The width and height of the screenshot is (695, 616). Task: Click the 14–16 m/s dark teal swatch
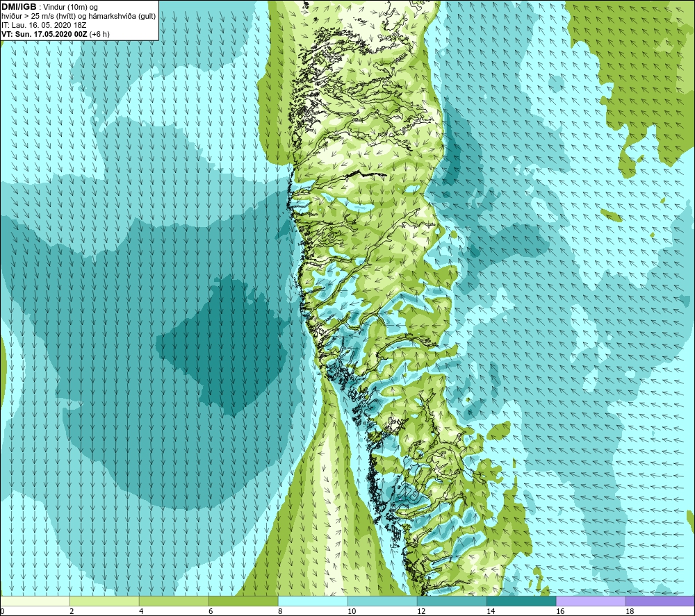coord(521,601)
